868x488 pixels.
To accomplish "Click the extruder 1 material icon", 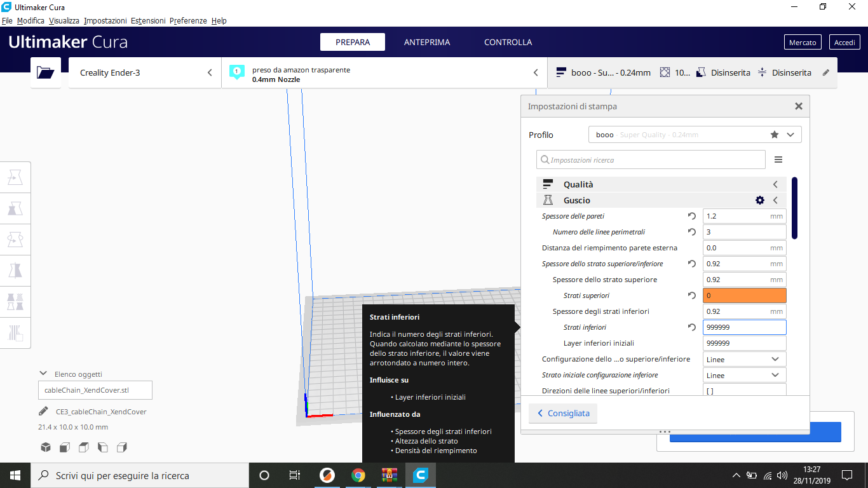I will click(237, 72).
